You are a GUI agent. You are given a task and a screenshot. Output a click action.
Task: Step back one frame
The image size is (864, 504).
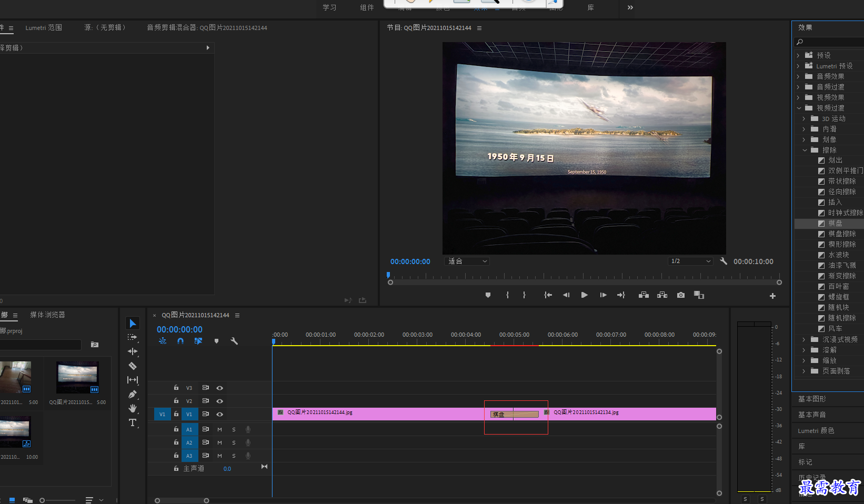tap(566, 295)
